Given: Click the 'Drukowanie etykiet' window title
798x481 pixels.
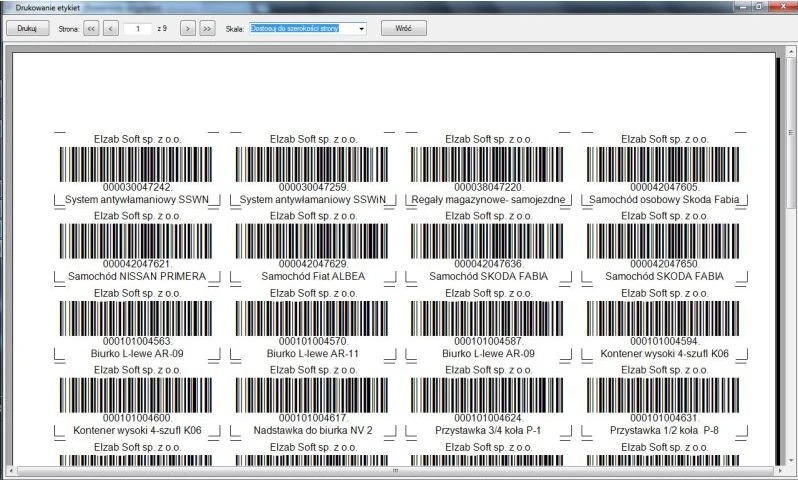Looking at the screenshot, I should click(47, 8).
